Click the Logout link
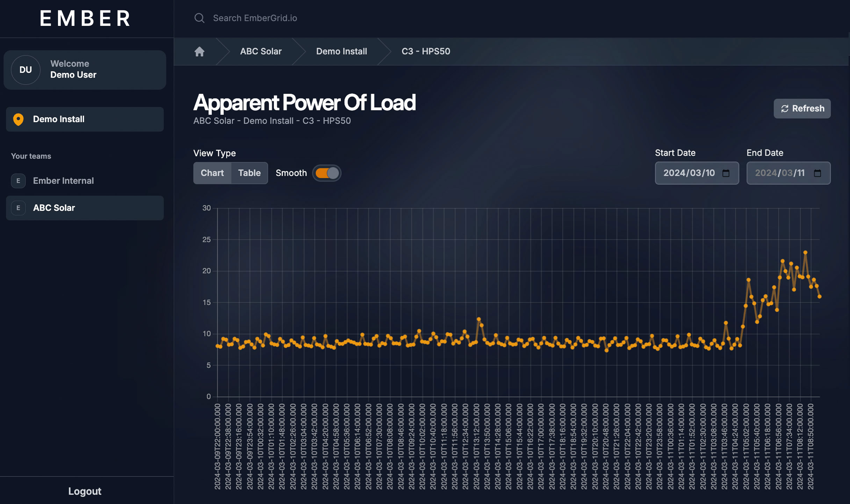 pyautogui.click(x=85, y=491)
